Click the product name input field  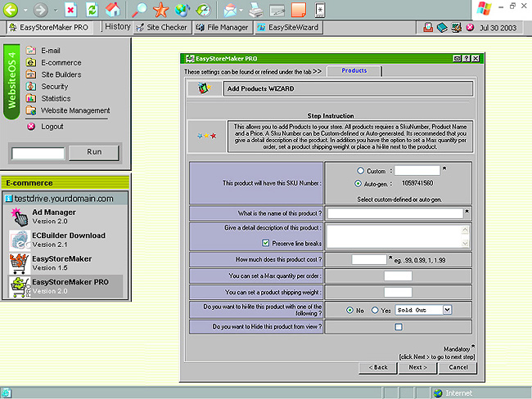[x=395, y=213]
